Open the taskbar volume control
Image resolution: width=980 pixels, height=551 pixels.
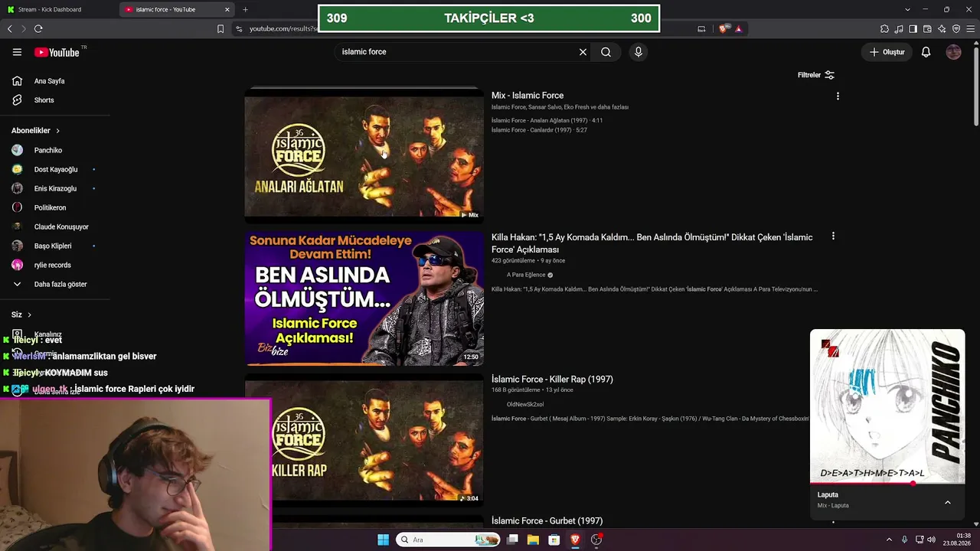[931, 540]
